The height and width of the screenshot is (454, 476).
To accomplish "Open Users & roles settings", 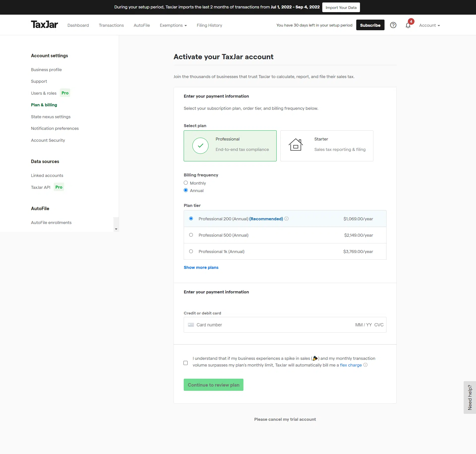I will pos(44,93).
